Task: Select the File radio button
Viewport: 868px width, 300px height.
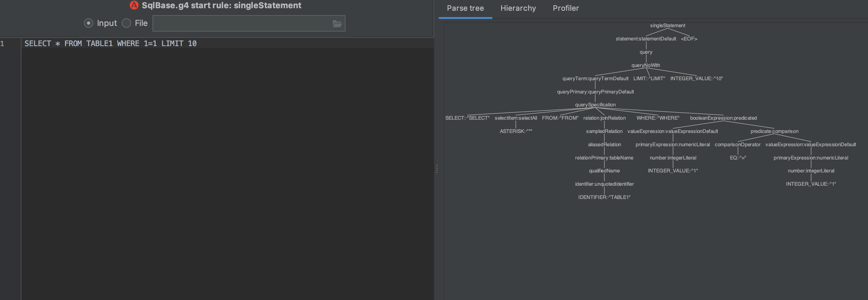Action: click(126, 23)
